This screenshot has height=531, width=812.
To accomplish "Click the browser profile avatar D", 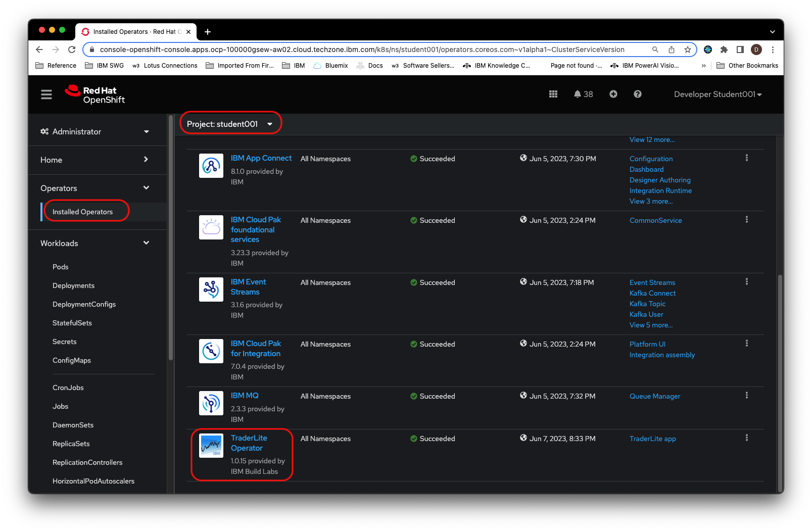I will (756, 50).
